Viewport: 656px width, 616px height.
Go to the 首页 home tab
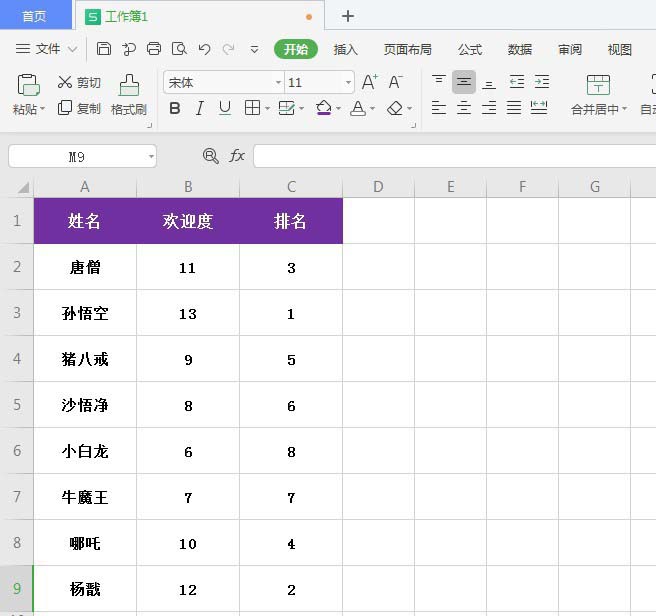[x=35, y=15]
